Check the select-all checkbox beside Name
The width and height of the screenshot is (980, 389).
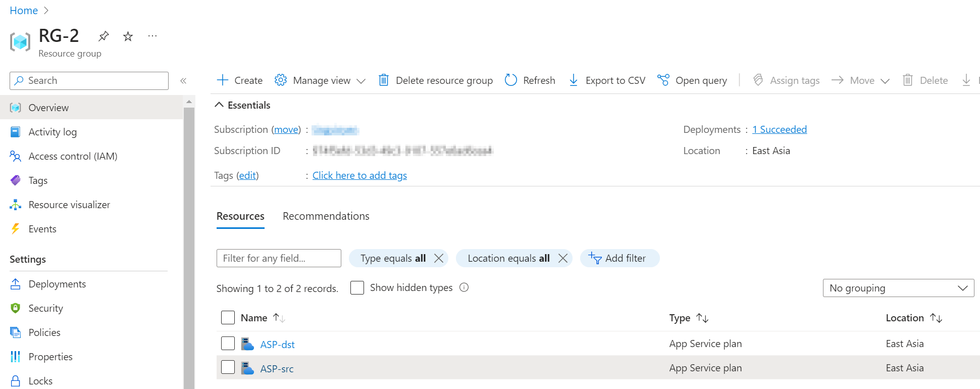[x=228, y=318]
